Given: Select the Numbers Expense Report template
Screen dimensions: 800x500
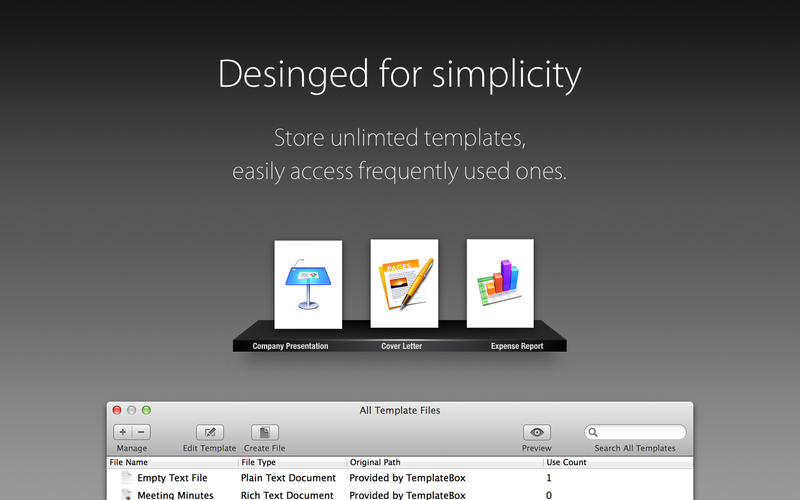Looking at the screenshot, I should [500, 283].
